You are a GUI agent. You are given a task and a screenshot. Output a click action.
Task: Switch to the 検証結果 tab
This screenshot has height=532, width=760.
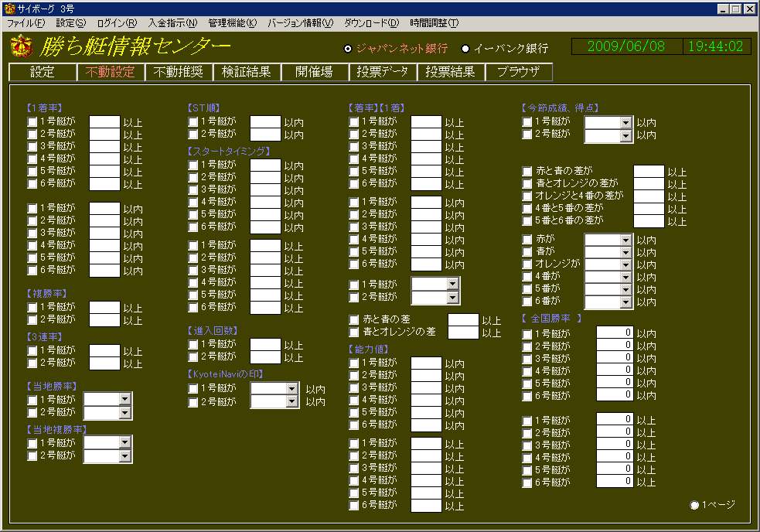pyautogui.click(x=247, y=72)
